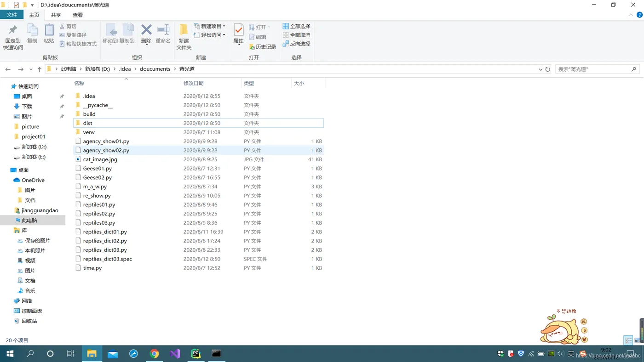Click the 复制 (copy) ribbon icon
Image resolution: width=644 pixels, height=362 pixels.
click(32, 34)
